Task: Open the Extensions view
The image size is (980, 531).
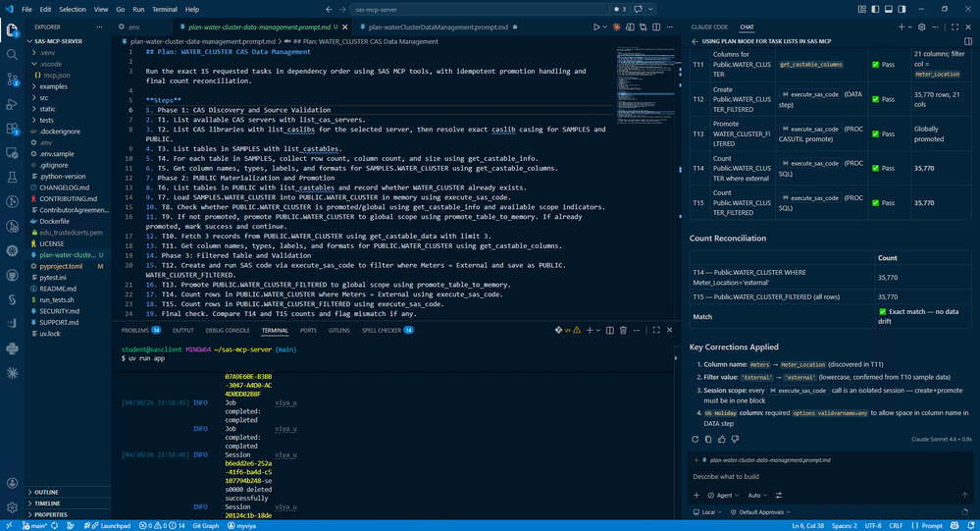Action: pyautogui.click(x=12, y=129)
